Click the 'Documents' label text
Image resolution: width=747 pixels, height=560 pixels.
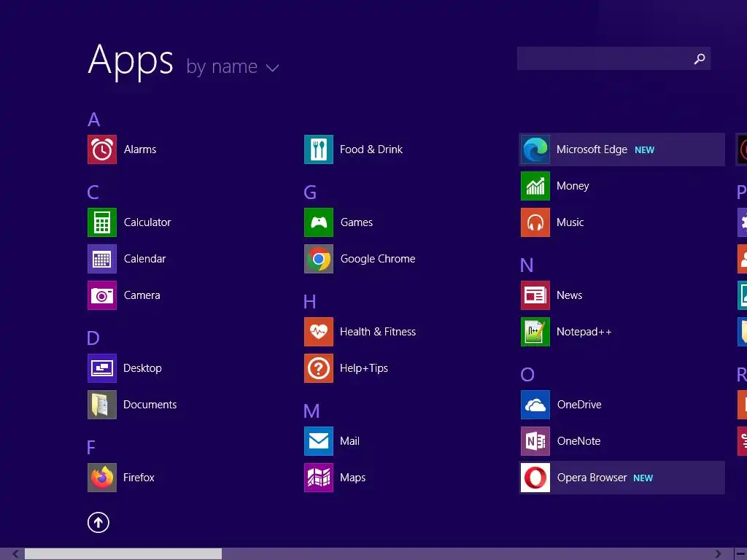(x=150, y=405)
